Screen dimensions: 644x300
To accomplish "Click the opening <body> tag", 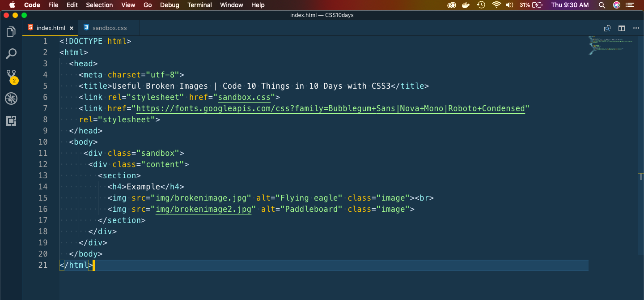I will (84, 142).
